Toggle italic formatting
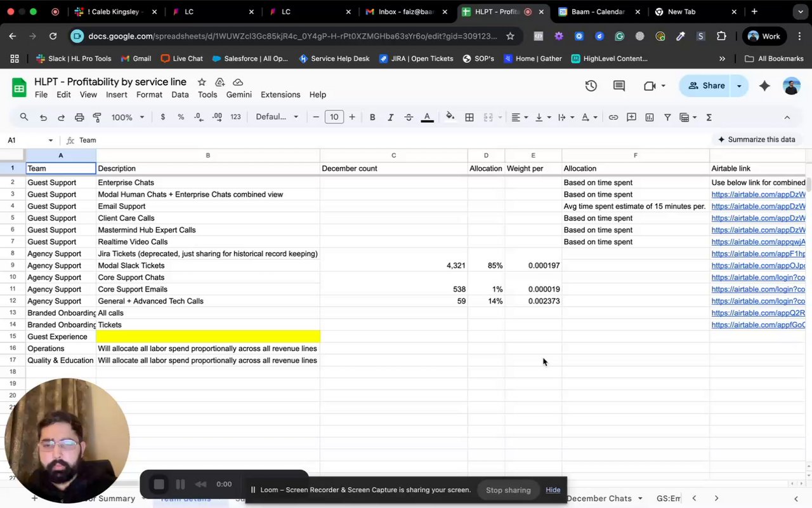Screen dimensions: 812x508 point(390,117)
